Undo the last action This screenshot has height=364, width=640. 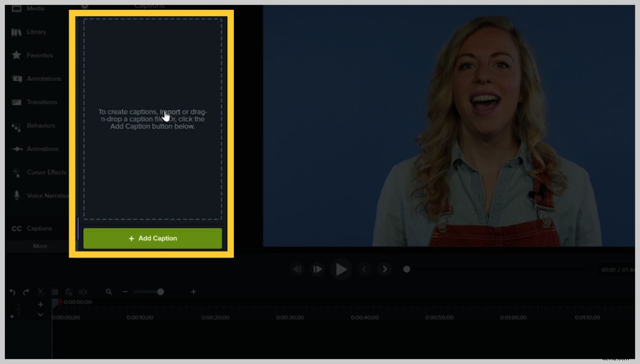(11, 292)
